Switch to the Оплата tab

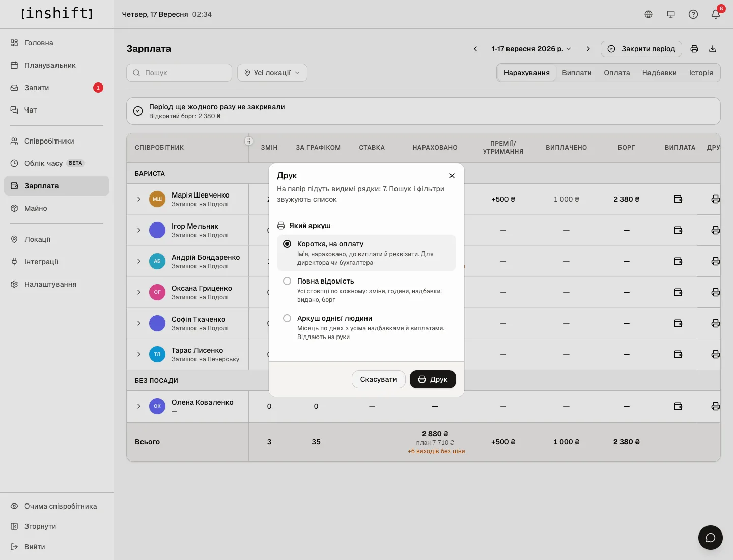tap(617, 73)
